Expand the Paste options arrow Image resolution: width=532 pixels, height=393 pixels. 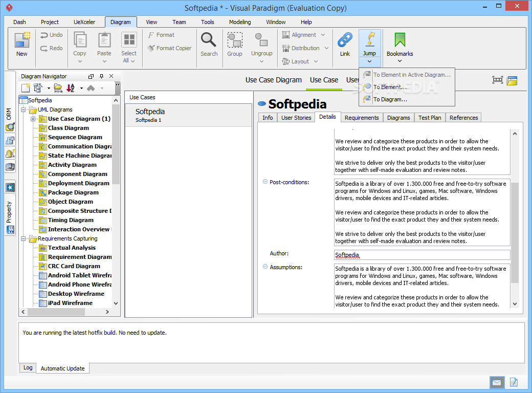click(104, 61)
